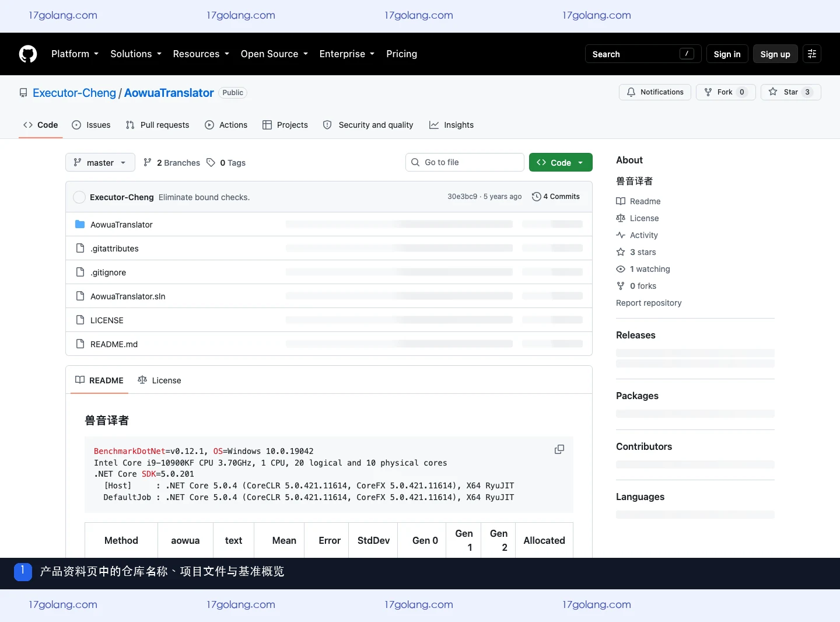Image resolution: width=840 pixels, height=622 pixels.
Task: Expand the Open Source menu
Action: coord(274,54)
